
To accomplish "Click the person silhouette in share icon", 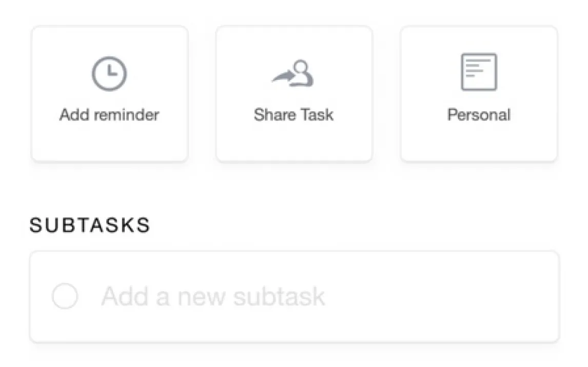I will pos(302,73).
